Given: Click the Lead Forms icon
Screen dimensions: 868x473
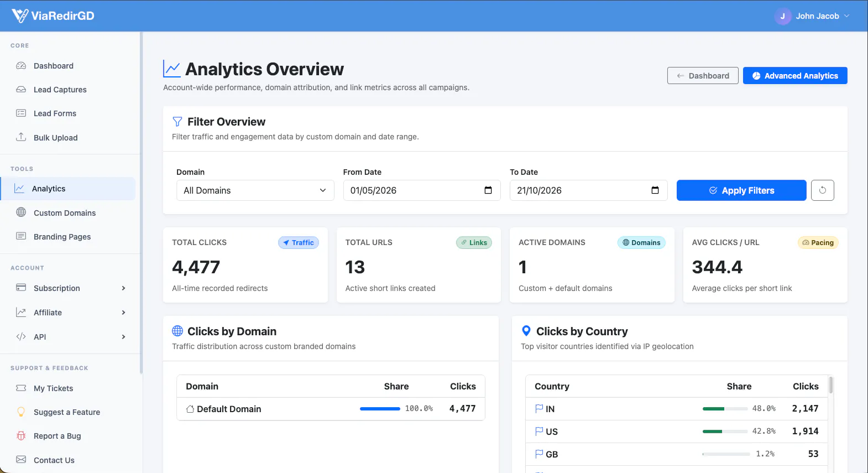Looking at the screenshot, I should [x=21, y=113].
